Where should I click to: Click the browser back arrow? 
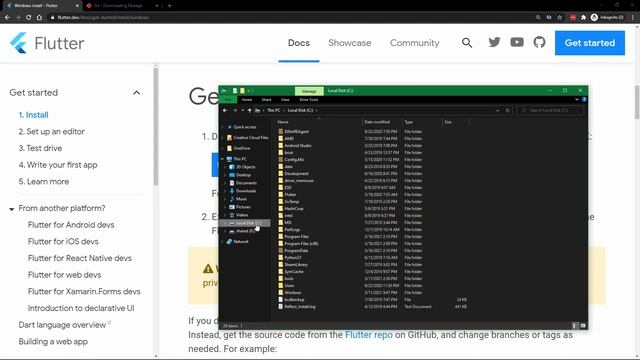click(7, 18)
